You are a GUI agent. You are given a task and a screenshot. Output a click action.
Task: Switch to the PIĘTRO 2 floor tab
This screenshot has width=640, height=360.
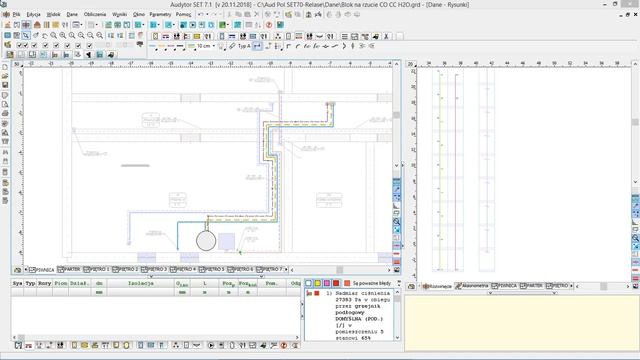(x=126, y=269)
